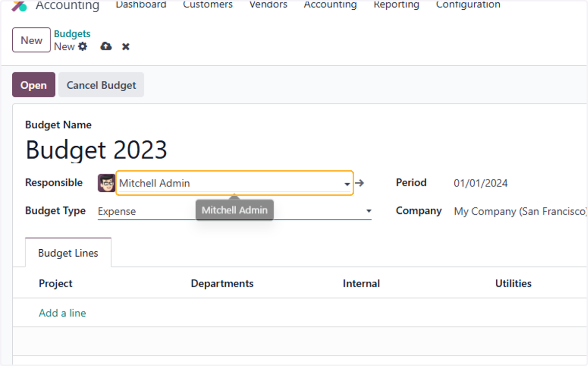Image resolution: width=588 pixels, height=366 pixels.
Task: Open the Vendors menu
Action: (269, 5)
